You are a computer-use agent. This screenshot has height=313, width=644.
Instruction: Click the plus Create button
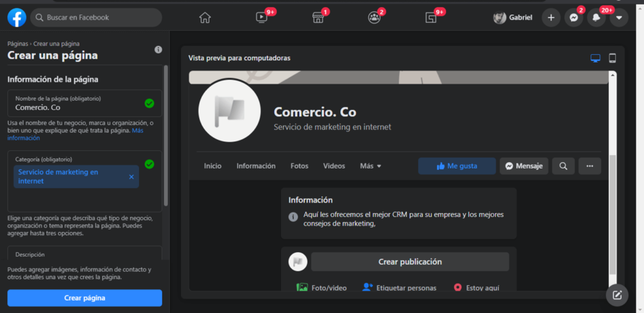pyautogui.click(x=551, y=17)
